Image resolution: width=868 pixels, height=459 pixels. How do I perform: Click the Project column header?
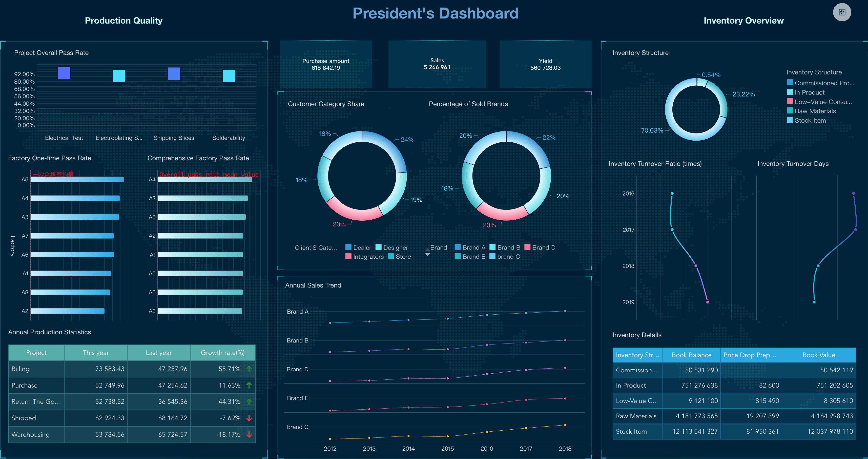pyautogui.click(x=36, y=353)
